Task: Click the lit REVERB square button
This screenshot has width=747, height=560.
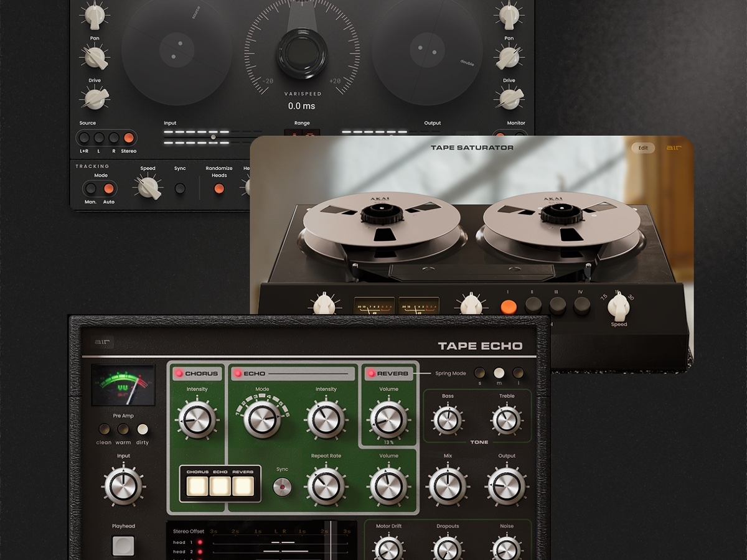Action: coord(243,486)
